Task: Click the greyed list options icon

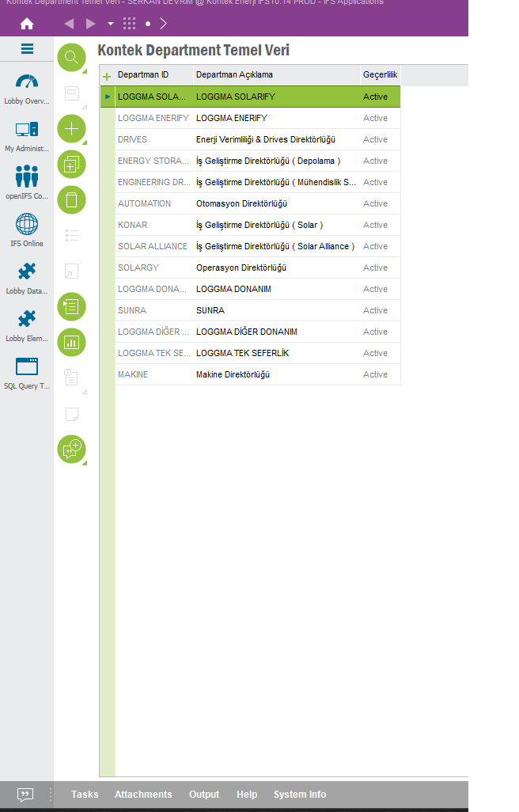Action: [x=71, y=236]
